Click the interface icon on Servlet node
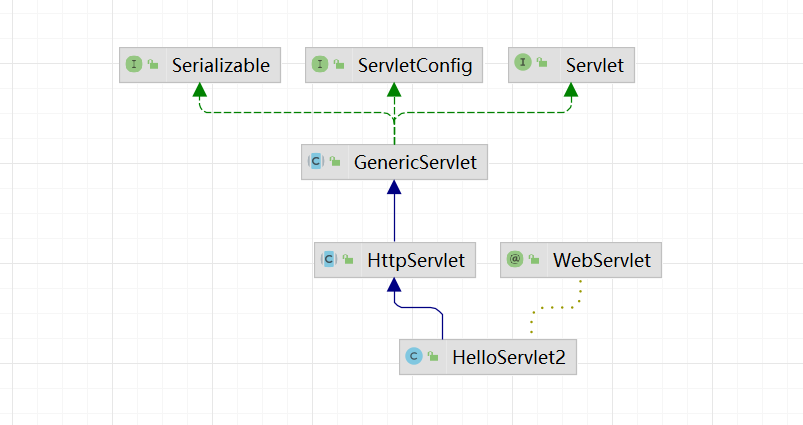803x425 pixels. (522, 62)
